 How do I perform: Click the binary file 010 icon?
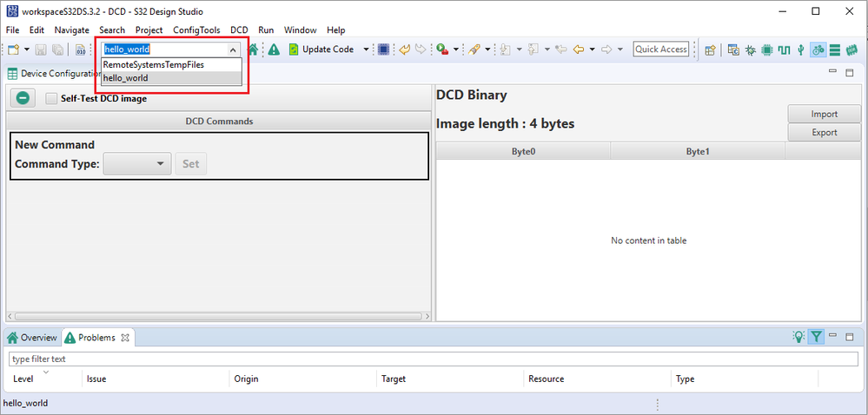(80, 49)
